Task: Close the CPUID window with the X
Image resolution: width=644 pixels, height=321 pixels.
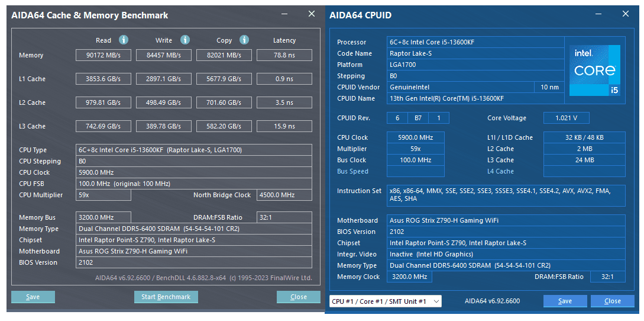Action: tap(626, 14)
